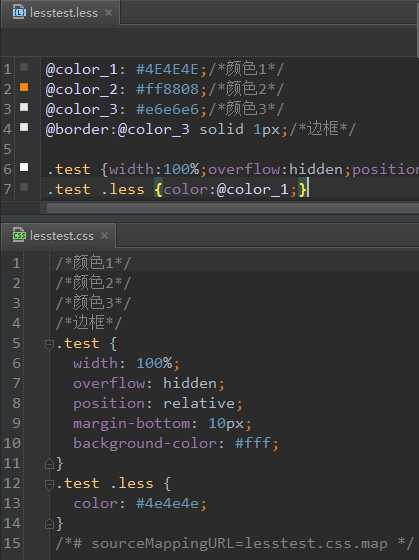Click line number 10 in the css editor gutter
Screen dimensions: 419x560
point(12,444)
